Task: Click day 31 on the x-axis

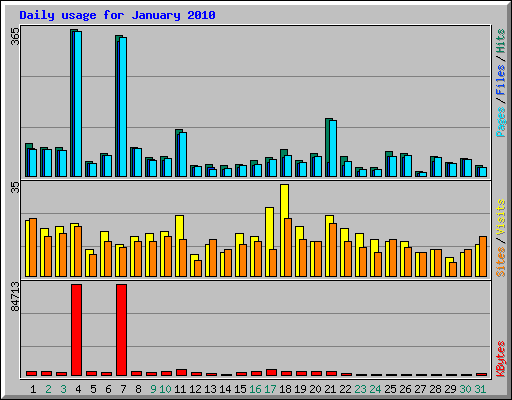Action: [480, 389]
